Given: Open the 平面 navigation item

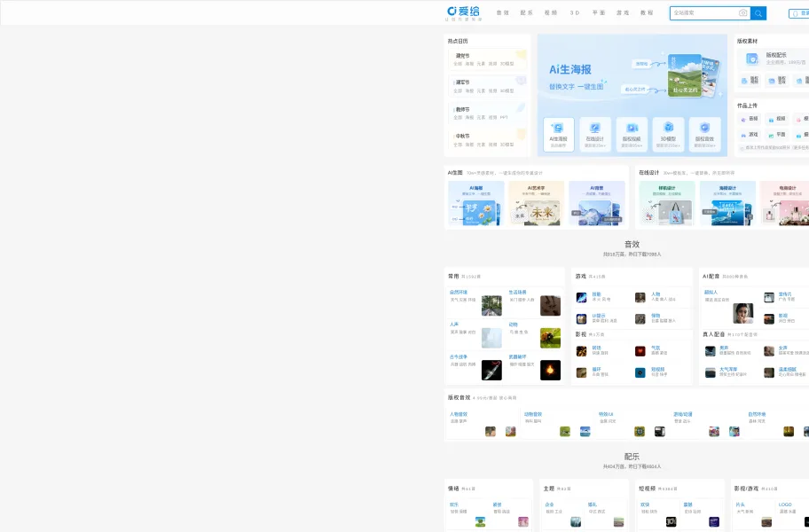Looking at the screenshot, I should tap(599, 13).
